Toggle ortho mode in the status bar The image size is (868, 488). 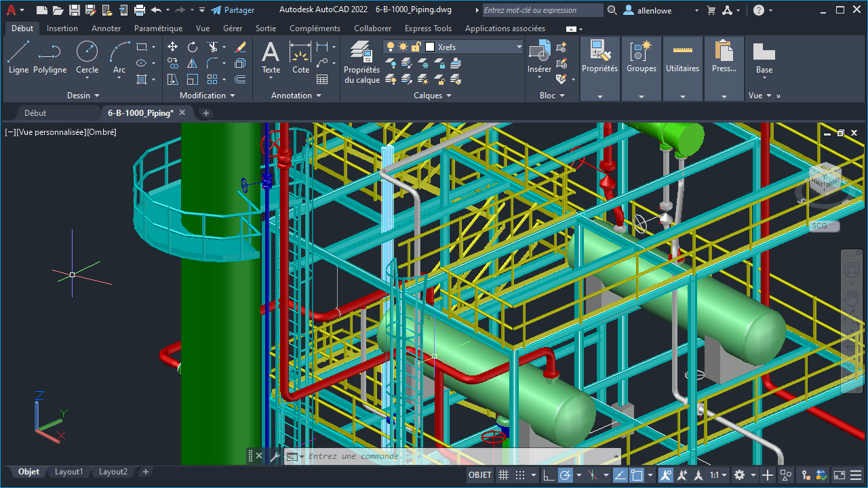(549, 475)
